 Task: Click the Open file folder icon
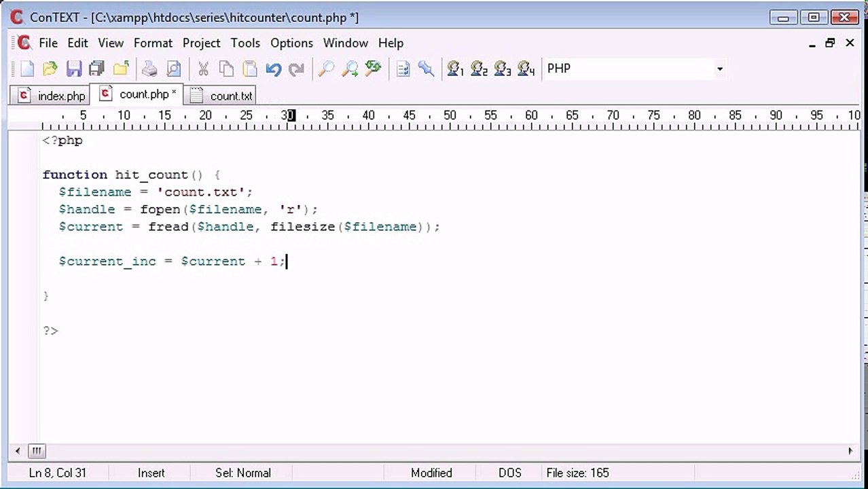pyautogui.click(x=50, y=69)
